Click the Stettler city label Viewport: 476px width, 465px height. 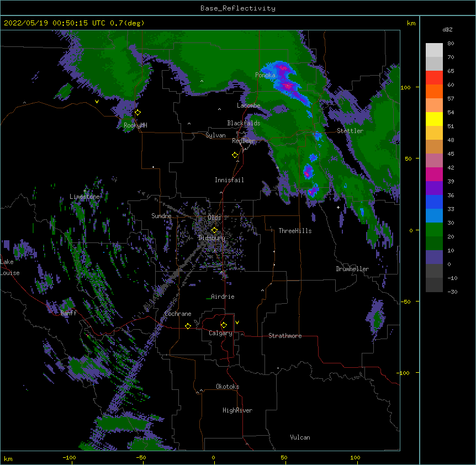click(350, 131)
